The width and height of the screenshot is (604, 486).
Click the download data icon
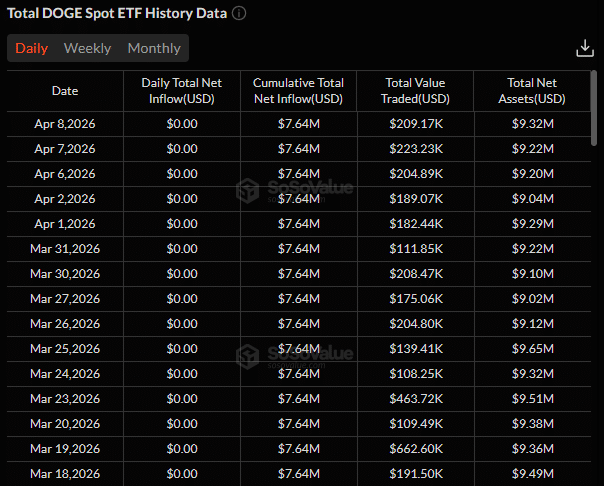[585, 48]
